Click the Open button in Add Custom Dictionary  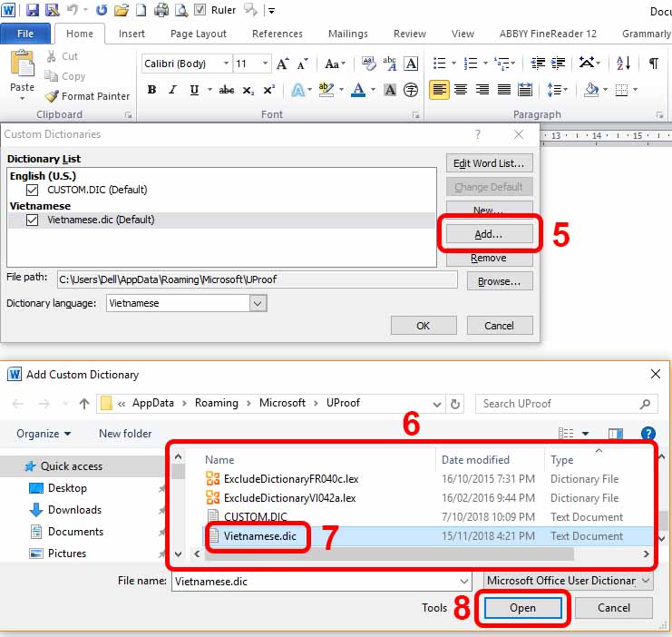[523, 608]
